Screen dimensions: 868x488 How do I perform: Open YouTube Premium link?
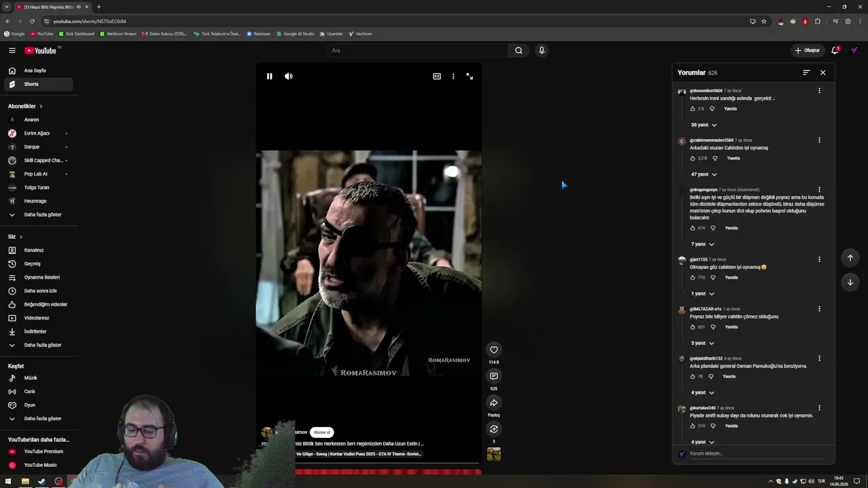(x=39, y=451)
